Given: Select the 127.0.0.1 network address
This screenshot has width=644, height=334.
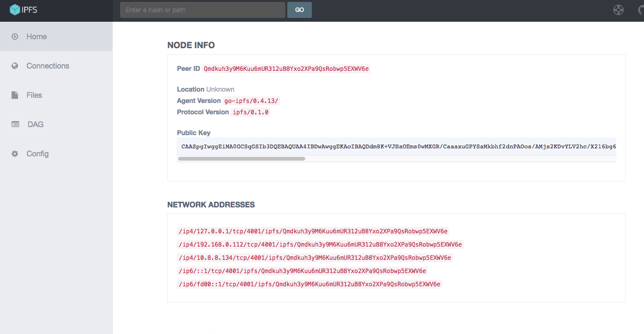Looking at the screenshot, I should 313,231.
